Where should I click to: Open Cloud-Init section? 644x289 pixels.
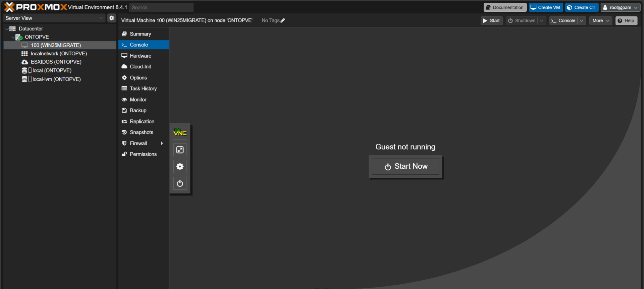pyautogui.click(x=144, y=67)
